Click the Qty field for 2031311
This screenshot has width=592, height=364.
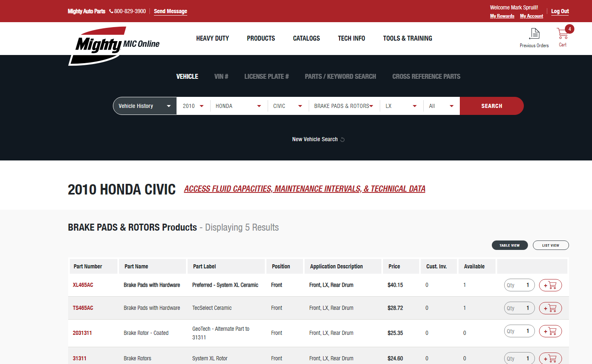[x=519, y=331]
